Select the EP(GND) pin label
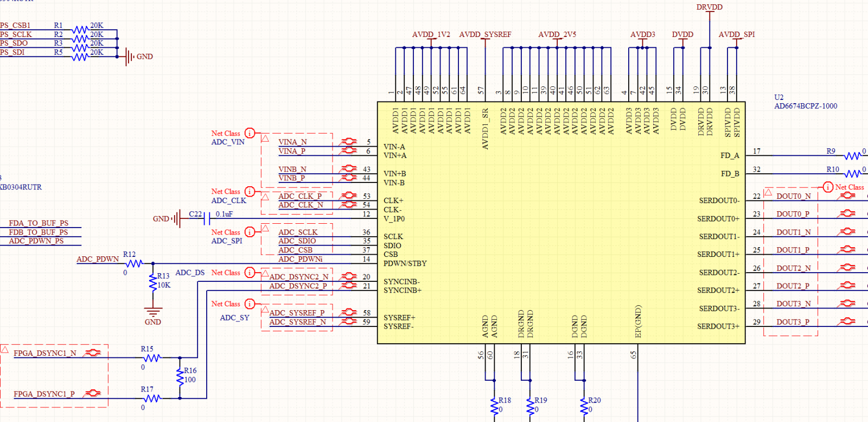The height and width of the screenshot is (422, 868). pos(638,321)
